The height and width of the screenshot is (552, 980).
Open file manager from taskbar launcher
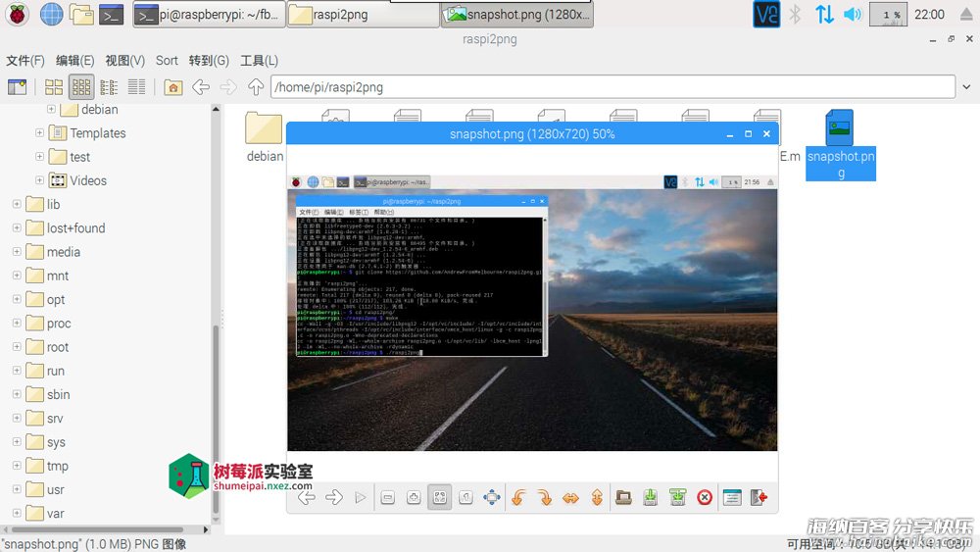pos(82,14)
